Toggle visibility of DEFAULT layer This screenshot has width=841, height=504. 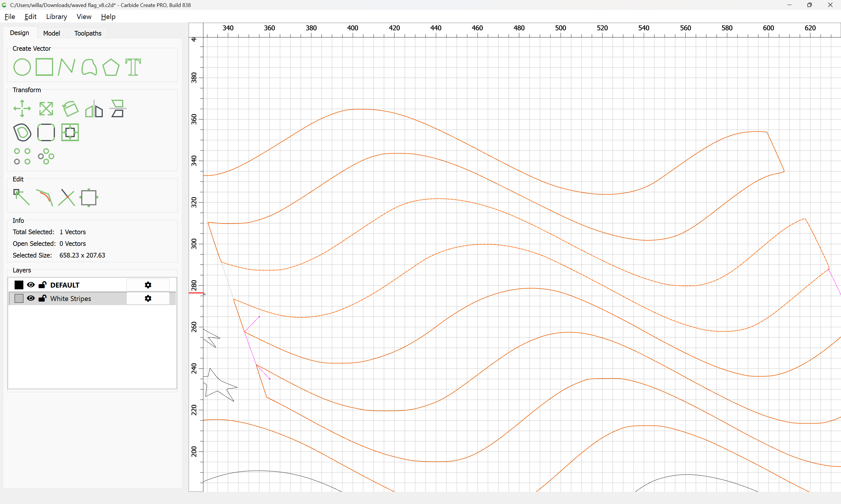[x=31, y=285]
